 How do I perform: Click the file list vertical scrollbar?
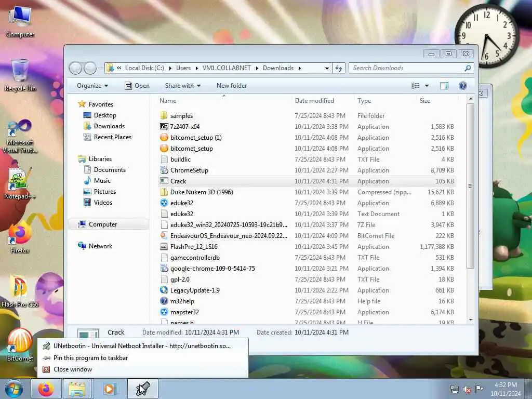pyautogui.click(x=470, y=186)
